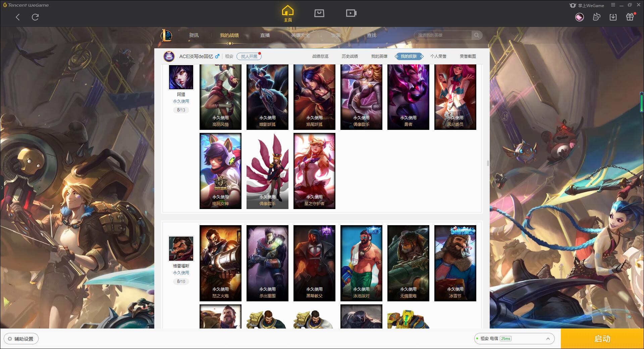This screenshot has width=644, height=349.
Task: Click the search magnifier icon
Action: pos(477,35)
